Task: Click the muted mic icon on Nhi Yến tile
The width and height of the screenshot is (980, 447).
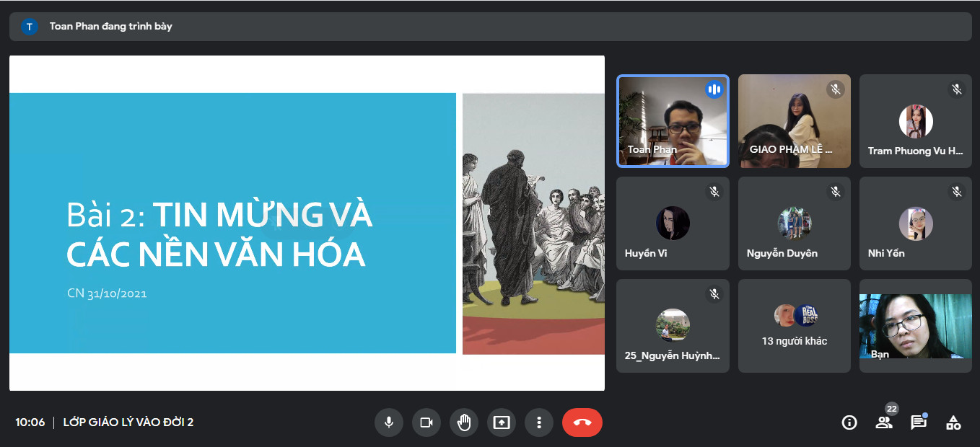Action: click(957, 192)
